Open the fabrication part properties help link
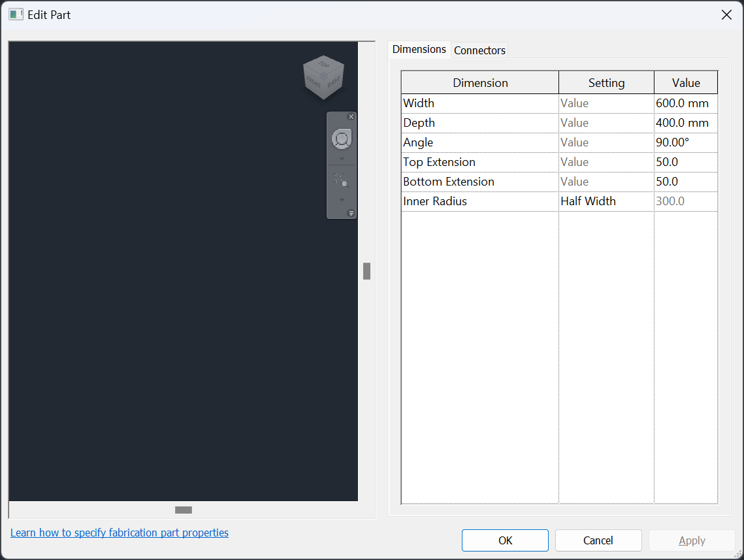 (x=120, y=533)
